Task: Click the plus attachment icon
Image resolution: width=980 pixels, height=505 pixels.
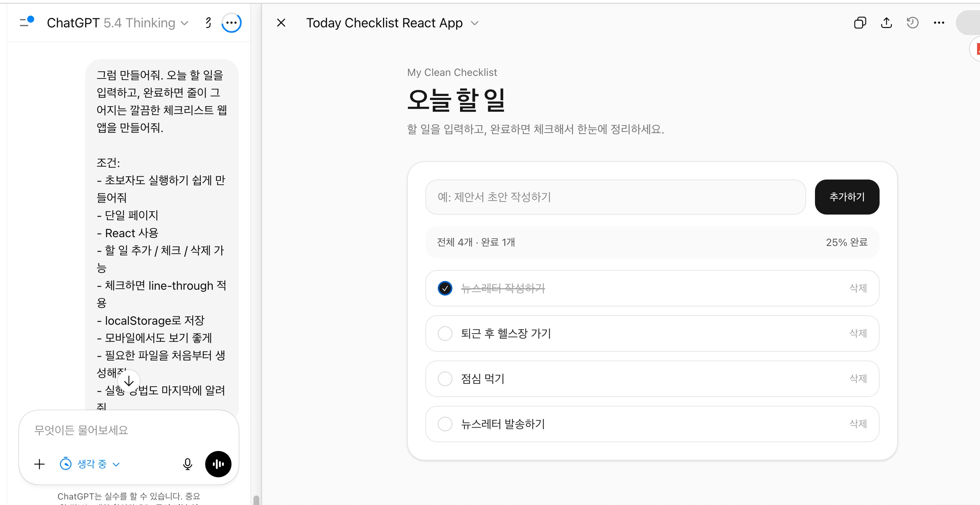Action: [39, 464]
